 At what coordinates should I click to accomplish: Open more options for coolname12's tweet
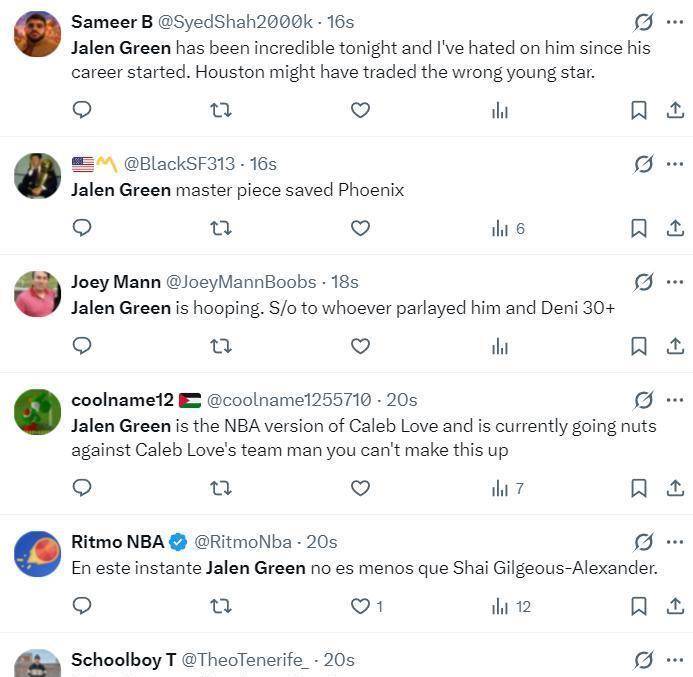click(675, 400)
